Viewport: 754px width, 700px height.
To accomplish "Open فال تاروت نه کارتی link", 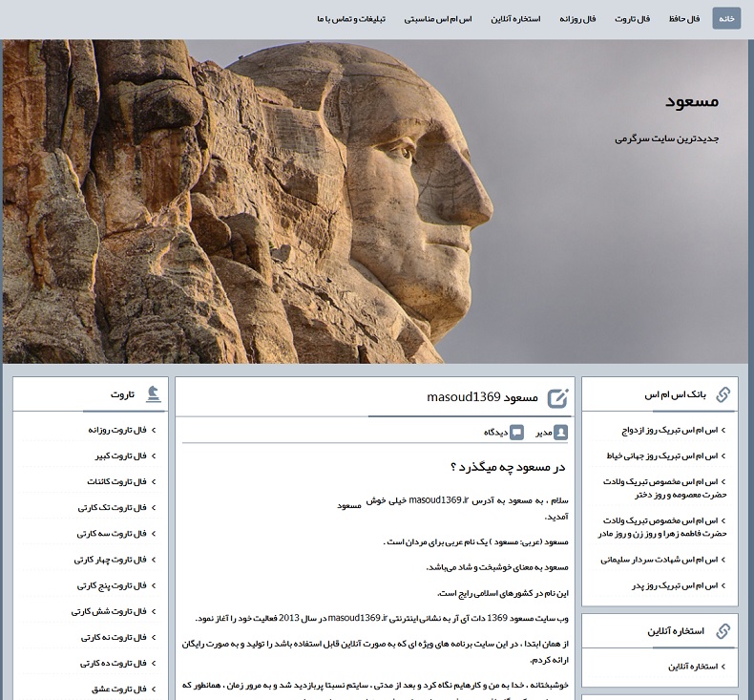I will [x=114, y=638].
